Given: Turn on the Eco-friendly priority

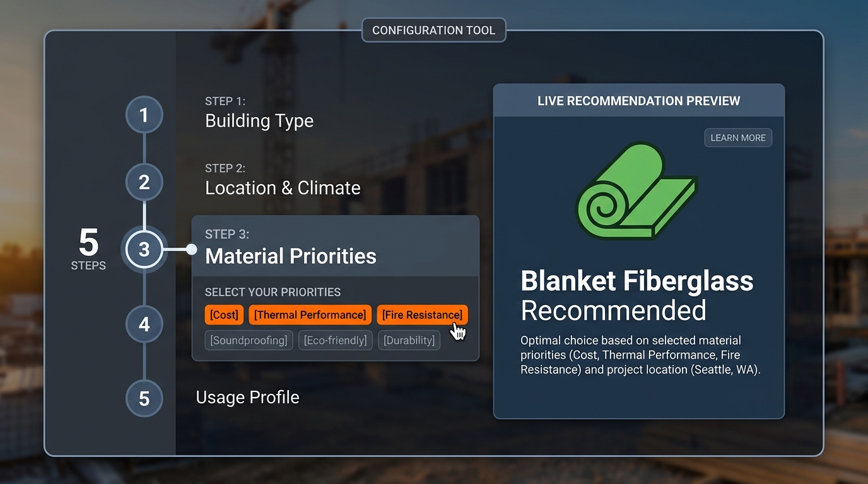Looking at the screenshot, I should [x=335, y=340].
